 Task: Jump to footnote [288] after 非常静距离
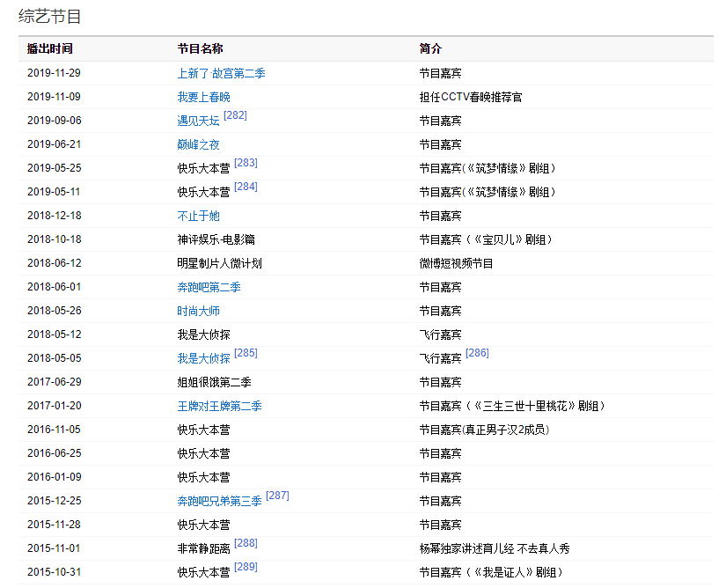246,543
